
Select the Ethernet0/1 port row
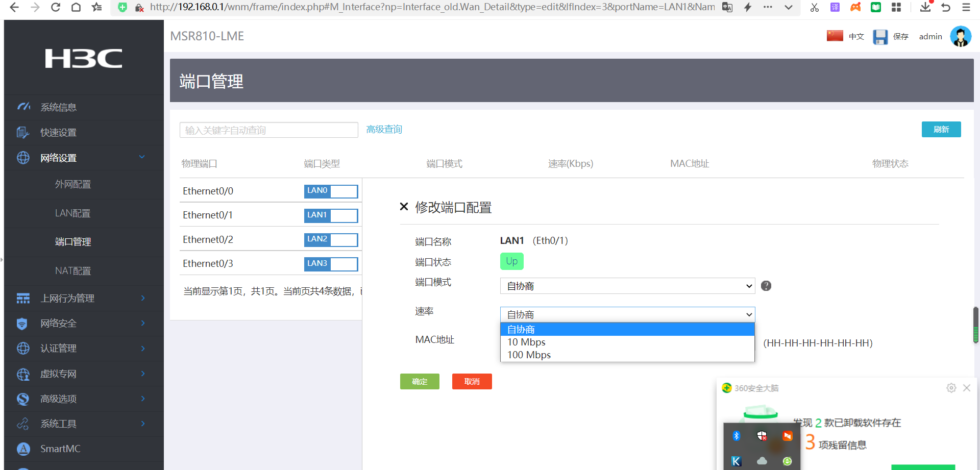[271, 215]
